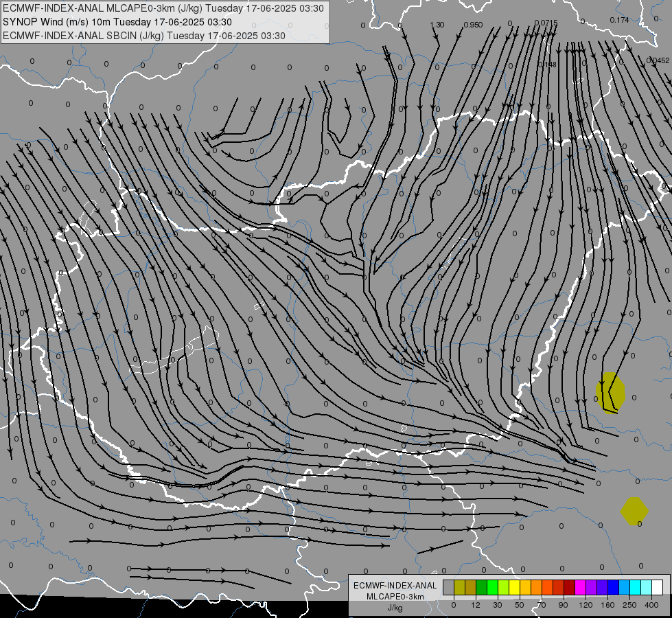Screen dimensions: 672x618
Task: Click the map value 0.148
Action: [x=547, y=65]
